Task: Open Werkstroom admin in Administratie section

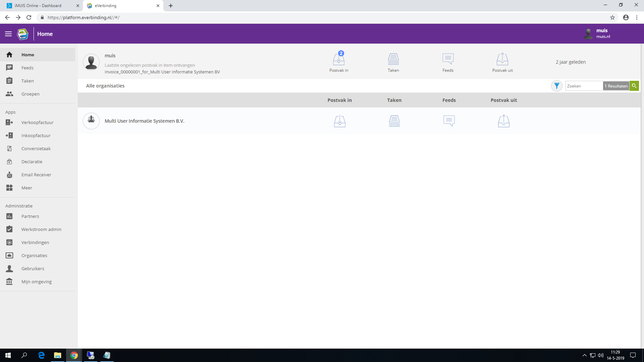Action: click(41, 229)
